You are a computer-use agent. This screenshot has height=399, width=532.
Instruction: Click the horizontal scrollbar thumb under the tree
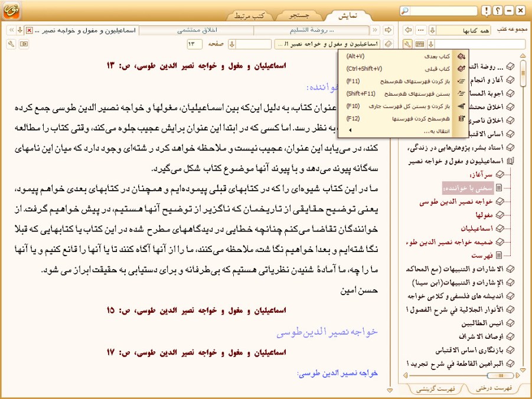coord(500,375)
